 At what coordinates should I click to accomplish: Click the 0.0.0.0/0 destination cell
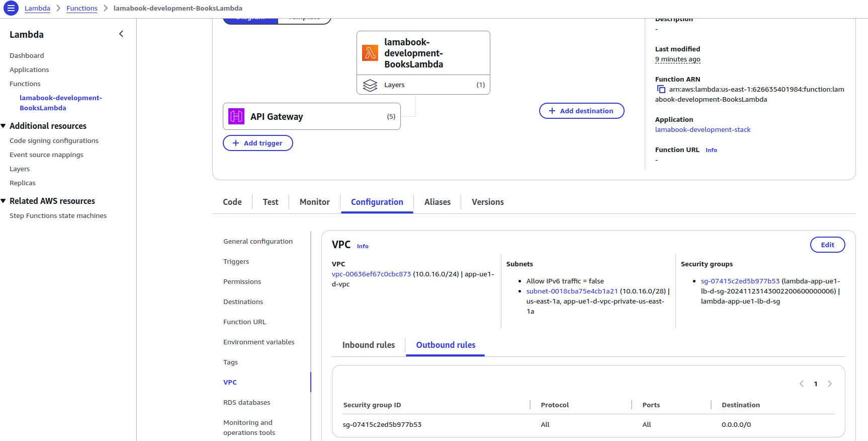(736, 424)
